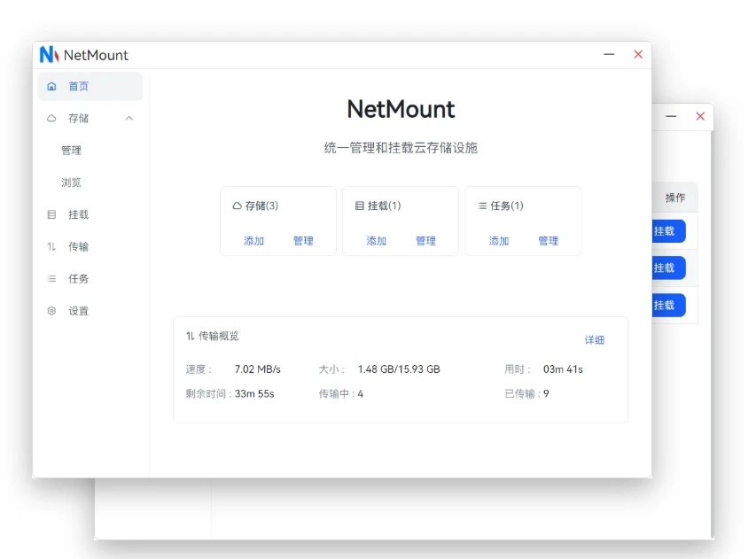Click the gear icon beside 设置
This screenshot has width=756, height=559.
[51, 311]
